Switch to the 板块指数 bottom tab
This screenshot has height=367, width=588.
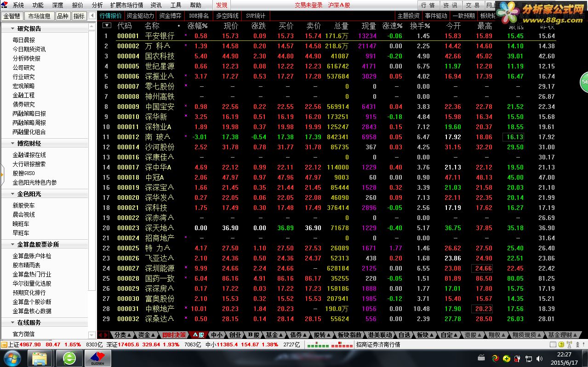349,335
